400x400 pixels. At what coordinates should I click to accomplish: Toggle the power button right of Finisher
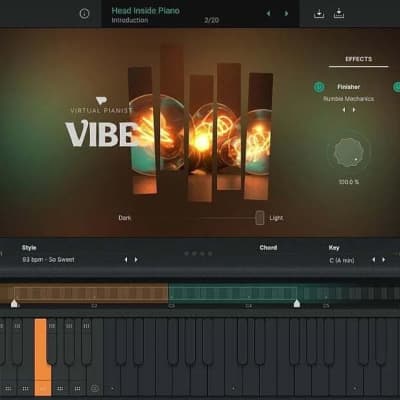(x=397, y=87)
